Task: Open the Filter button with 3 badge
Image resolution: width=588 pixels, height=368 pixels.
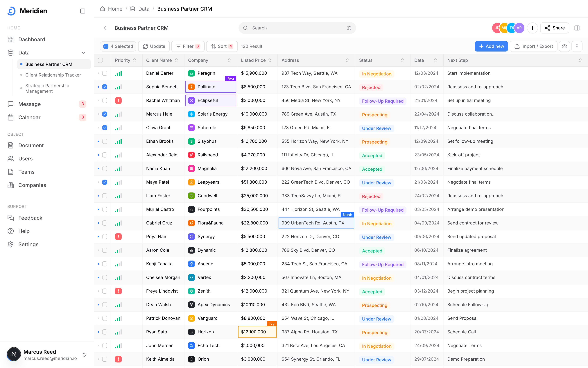Action: [x=188, y=46]
